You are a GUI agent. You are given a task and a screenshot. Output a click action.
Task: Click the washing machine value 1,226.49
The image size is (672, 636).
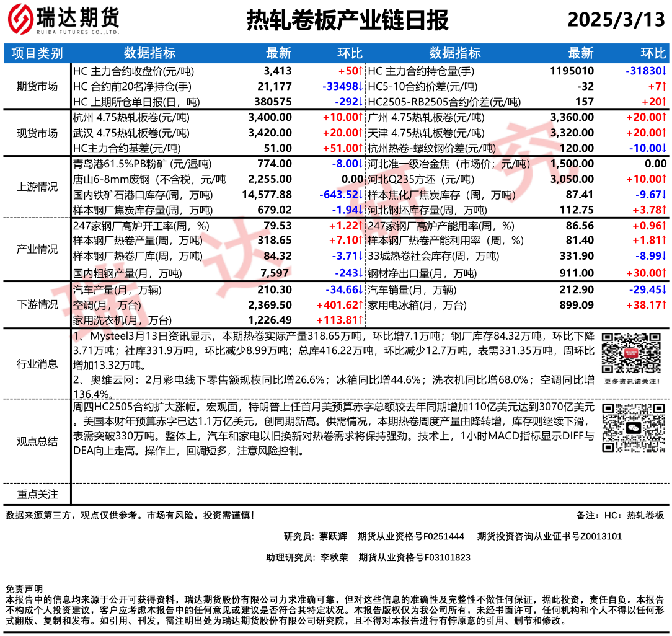(x=270, y=320)
